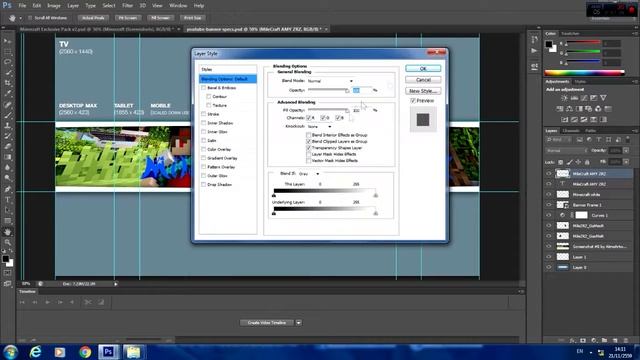
Task: Click the New Style button
Action: tap(423, 91)
